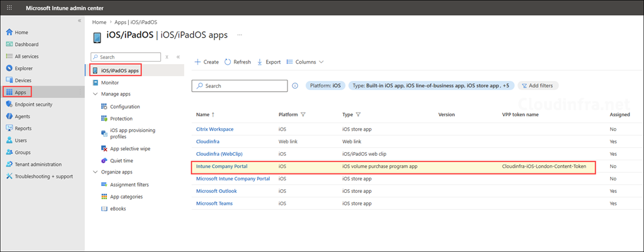
Task: Click the Create button
Action: (x=206, y=62)
